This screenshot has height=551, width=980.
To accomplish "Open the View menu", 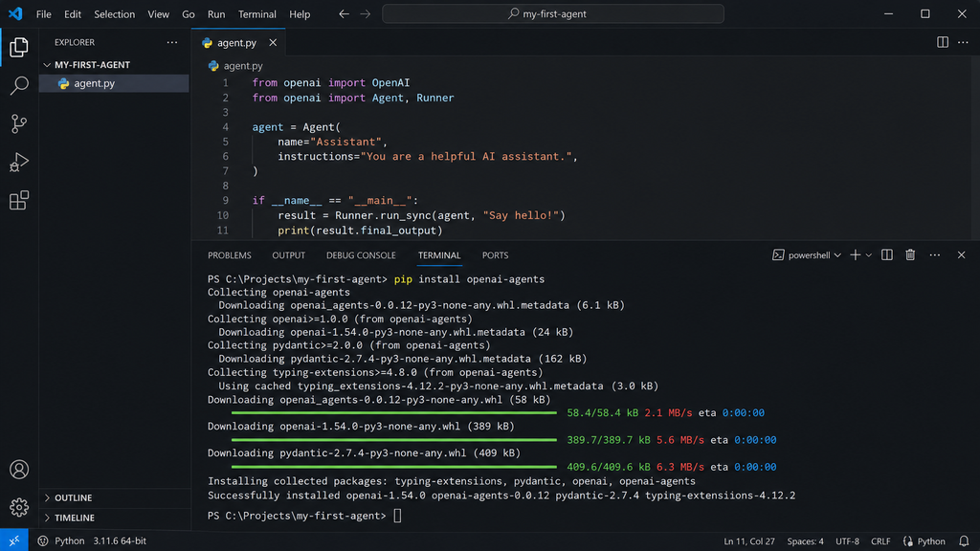I will 158,13.
